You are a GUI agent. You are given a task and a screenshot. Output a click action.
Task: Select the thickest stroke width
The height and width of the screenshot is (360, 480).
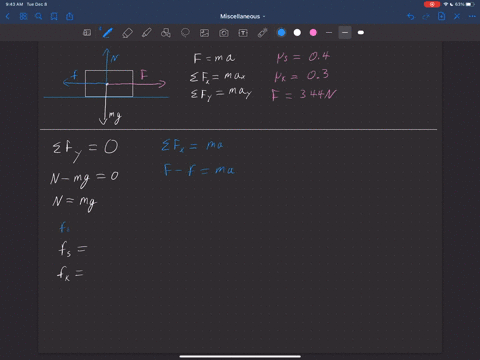pos(361,33)
